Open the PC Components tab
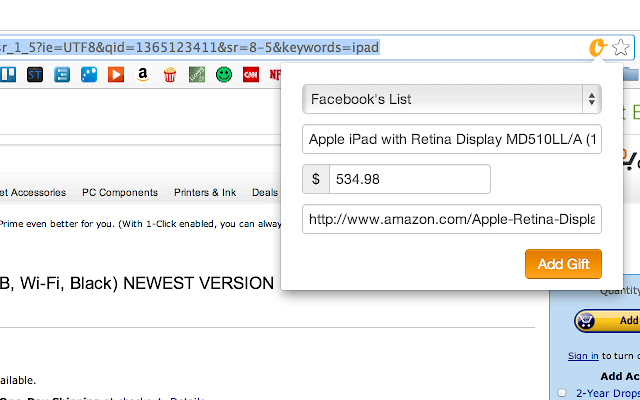The width and height of the screenshot is (640, 400). (x=120, y=192)
